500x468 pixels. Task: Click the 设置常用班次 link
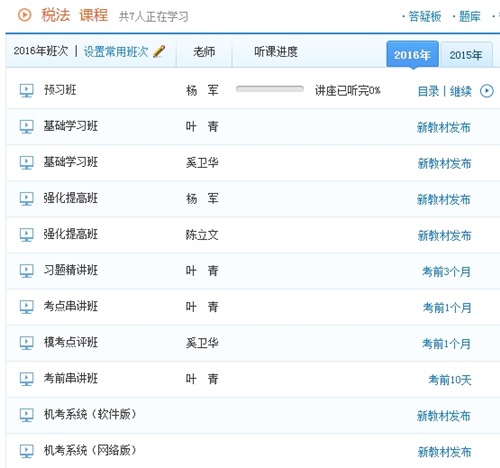pyautogui.click(x=116, y=51)
